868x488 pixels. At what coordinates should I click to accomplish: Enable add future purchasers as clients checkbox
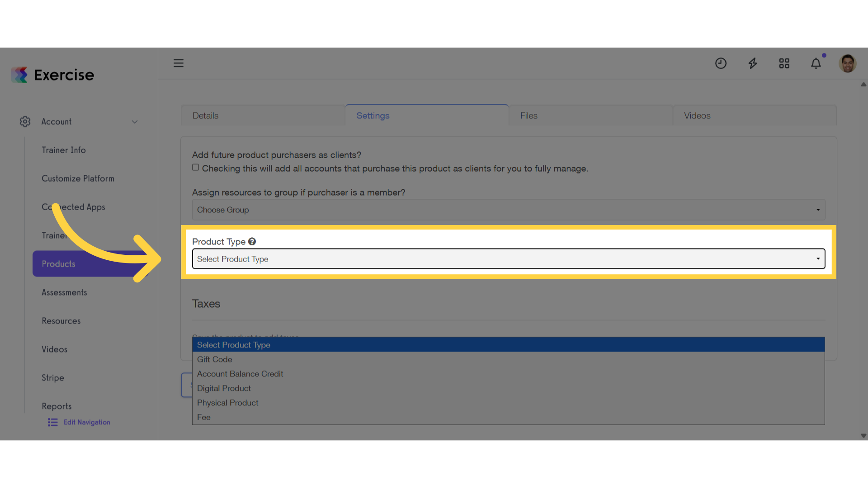(195, 168)
